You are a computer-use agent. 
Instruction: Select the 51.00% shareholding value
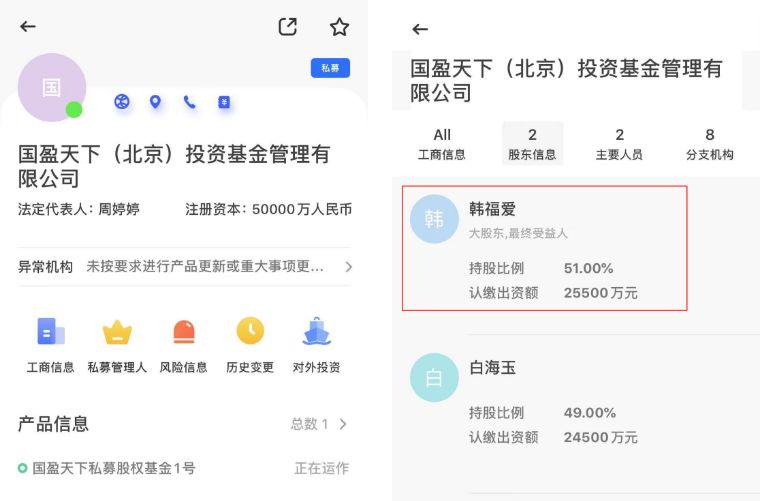[x=588, y=268]
